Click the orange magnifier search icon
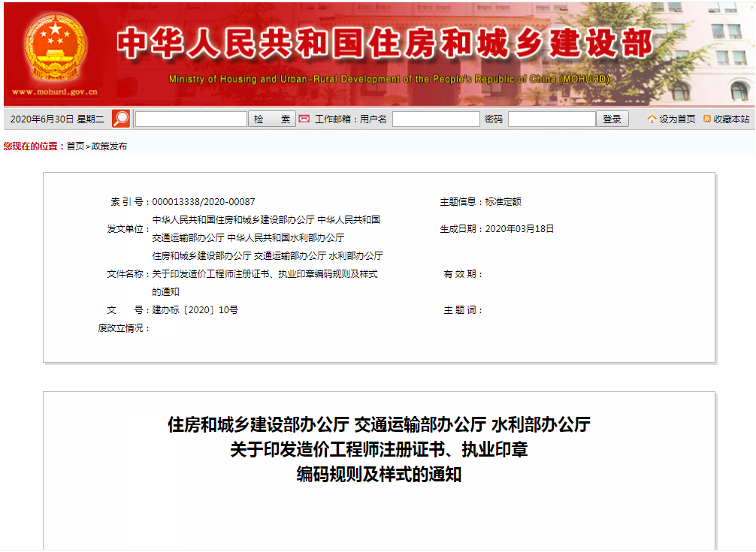The width and height of the screenshot is (756, 552). [121, 119]
